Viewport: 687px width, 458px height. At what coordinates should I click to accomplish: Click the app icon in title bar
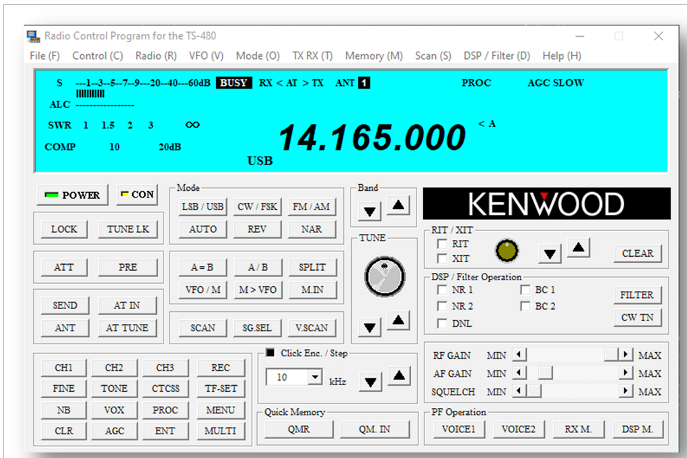33,36
